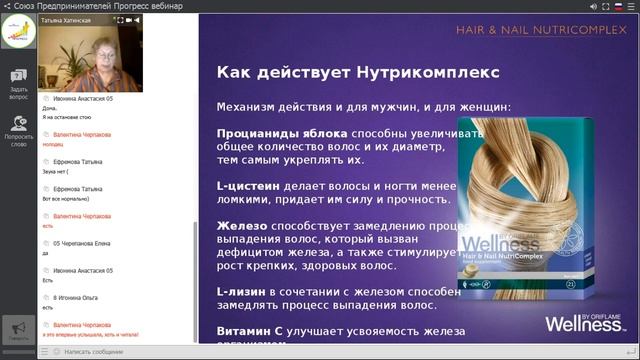Click the 'Процианиды яблока' bold term on the slide

282,134
